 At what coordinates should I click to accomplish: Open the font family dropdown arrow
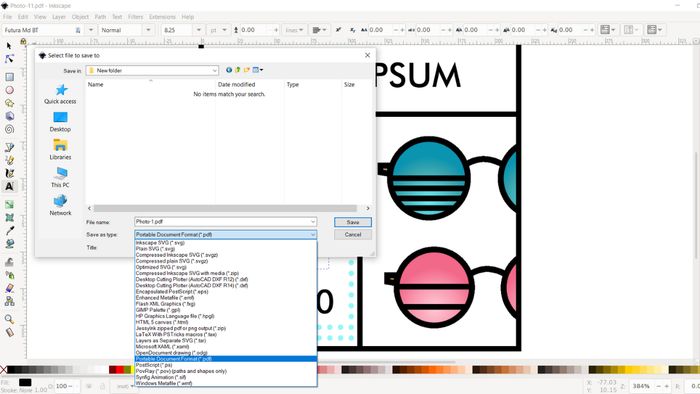click(91, 30)
